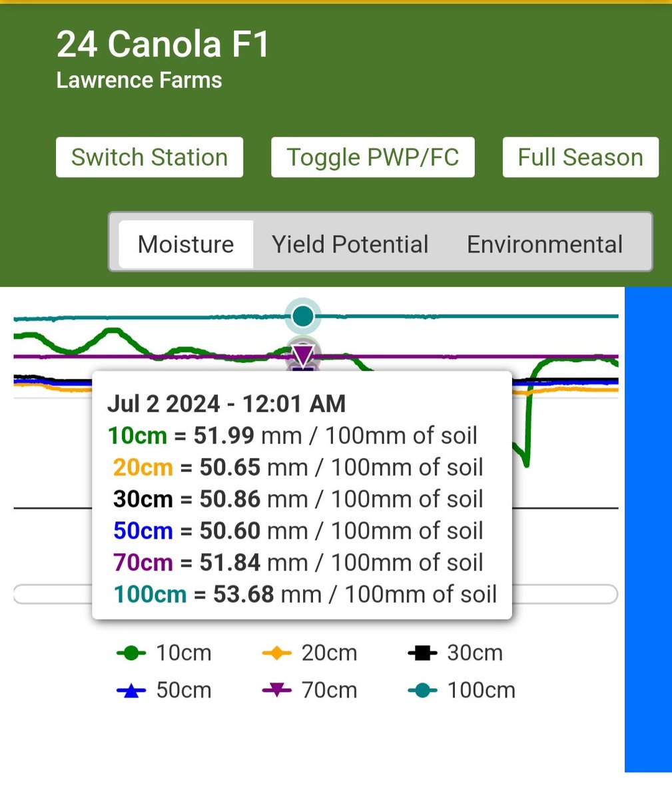Toggle 50cm series in legend
The width and height of the screenshot is (672, 799).
(x=164, y=690)
